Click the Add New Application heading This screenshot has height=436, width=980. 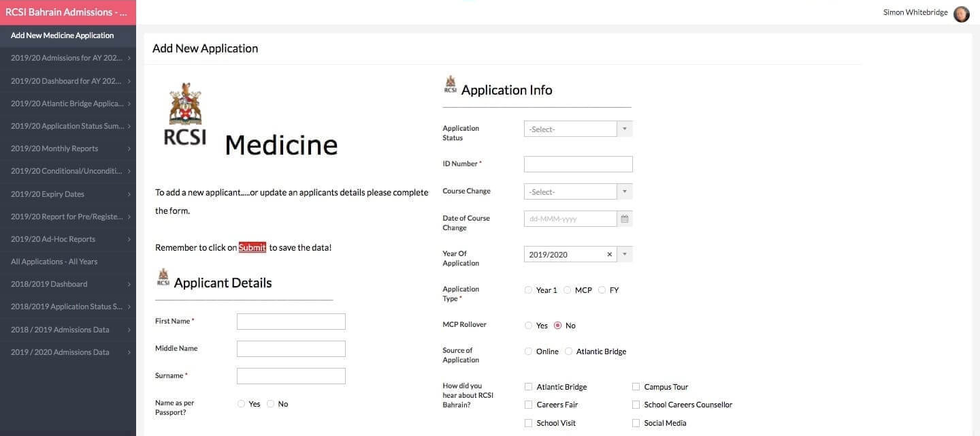[x=205, y=48]
